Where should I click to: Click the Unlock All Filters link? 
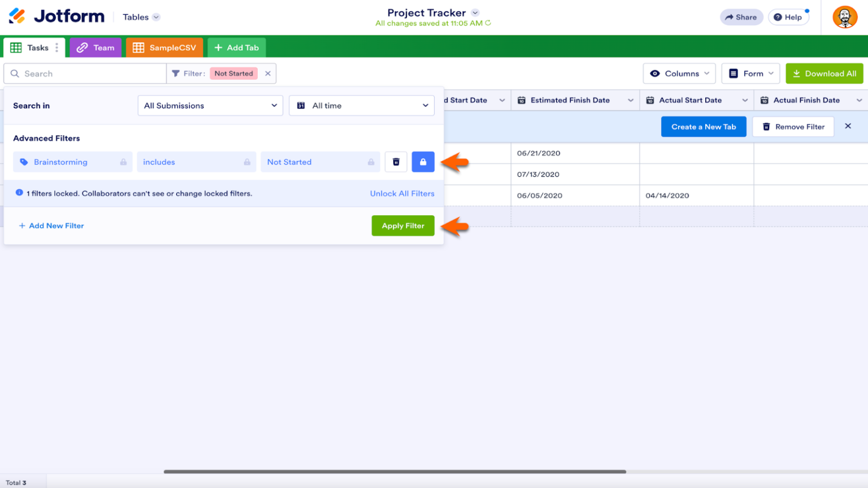coord(402,194)
